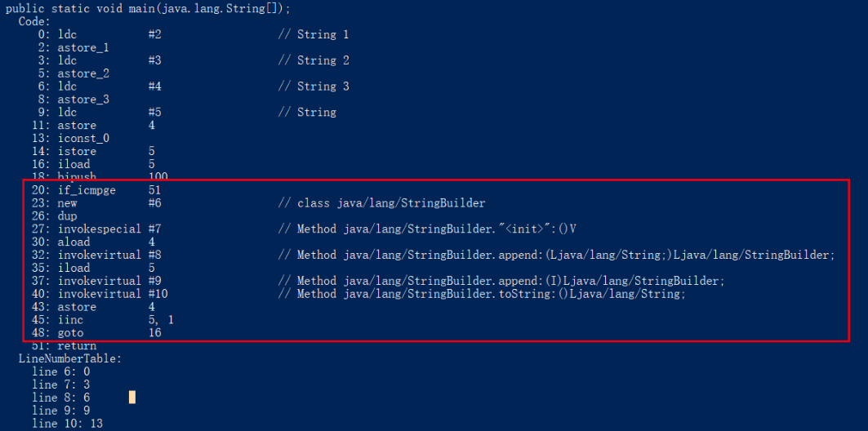The image size is (868, 431).
Task: Click the iconst_0 instruction at offset 13
Action: [83, 138]
